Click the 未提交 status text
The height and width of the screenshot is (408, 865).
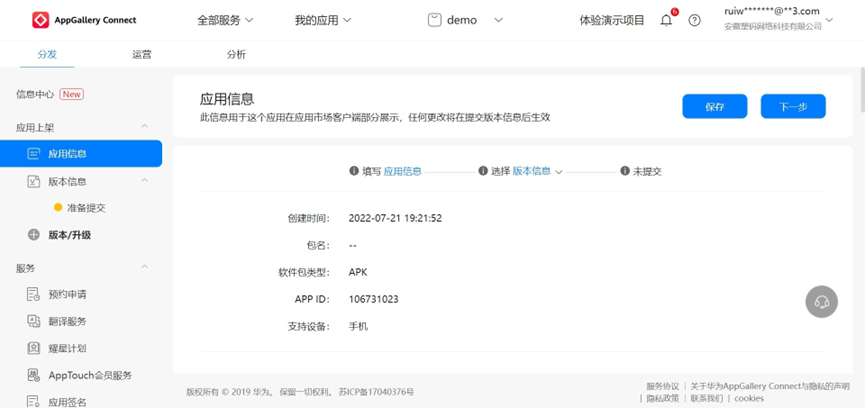(x=647, y=171)
